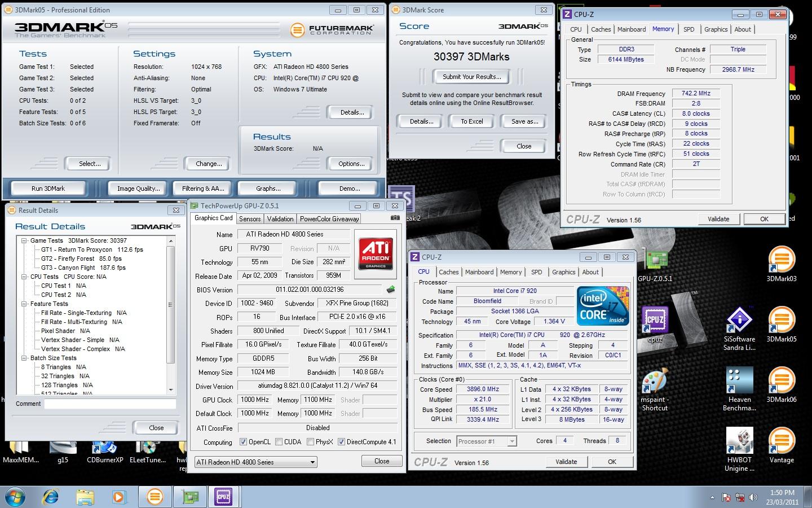The height and width of the screenshot is (508, 812).
Task: Click the Save as button in 3DMark Score
Action: click(524, 121)
